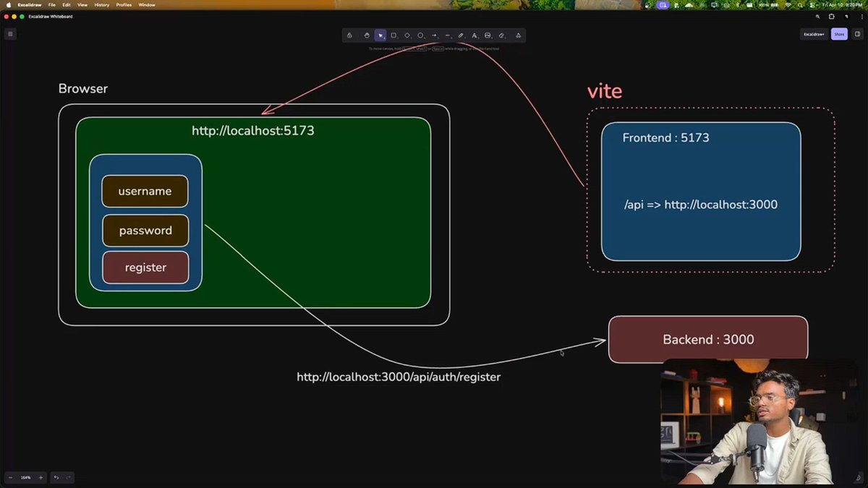Click the Excalidraw+ button
The width and height of the screenshot is (868, 488).
tap(814, 34)
